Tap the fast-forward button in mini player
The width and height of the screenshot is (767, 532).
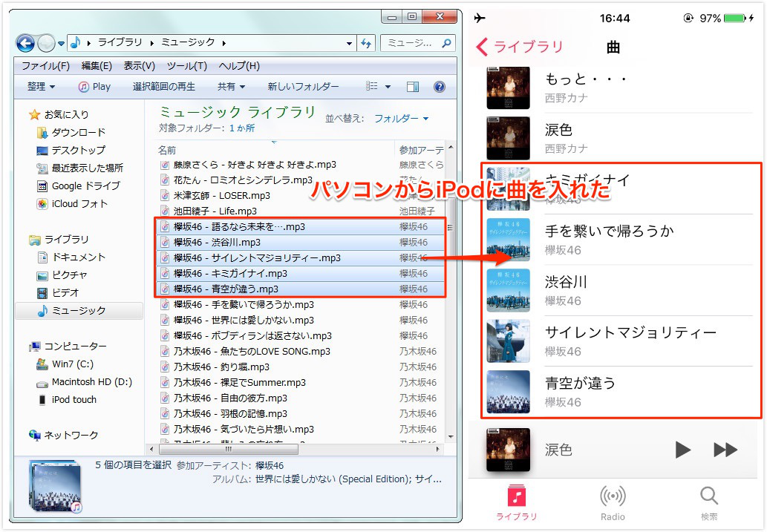click(725, 450)
